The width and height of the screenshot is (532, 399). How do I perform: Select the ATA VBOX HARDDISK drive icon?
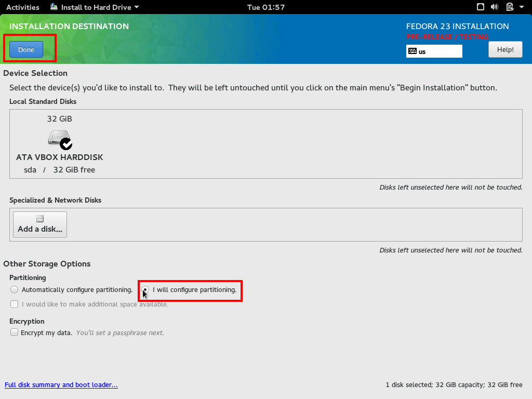(59, 139)
